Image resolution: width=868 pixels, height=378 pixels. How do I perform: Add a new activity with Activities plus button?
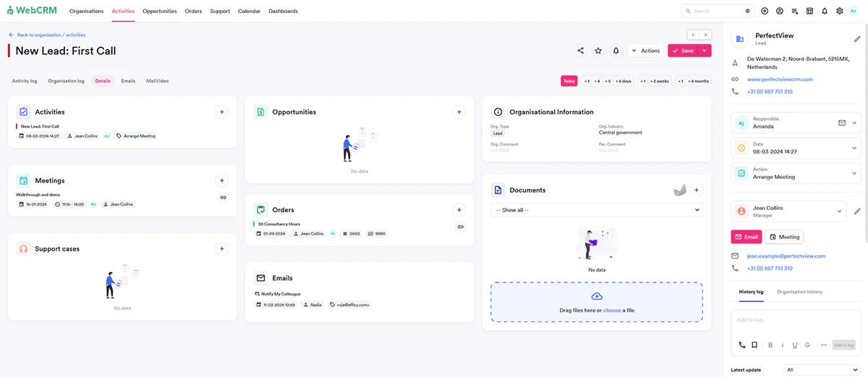[x=222, y=112]
